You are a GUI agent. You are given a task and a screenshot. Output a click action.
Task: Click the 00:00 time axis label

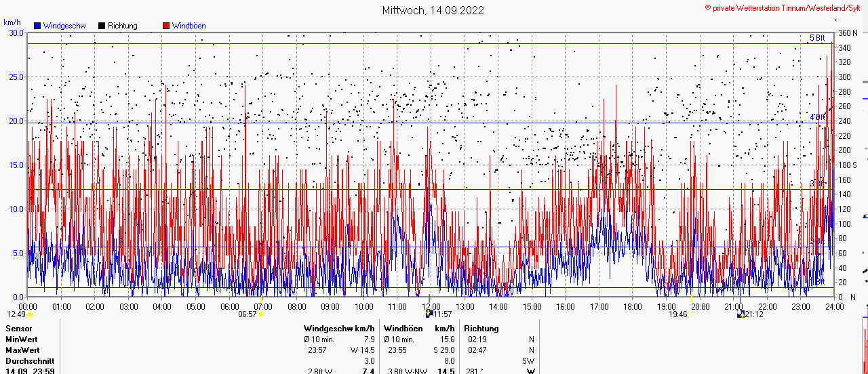28,306
